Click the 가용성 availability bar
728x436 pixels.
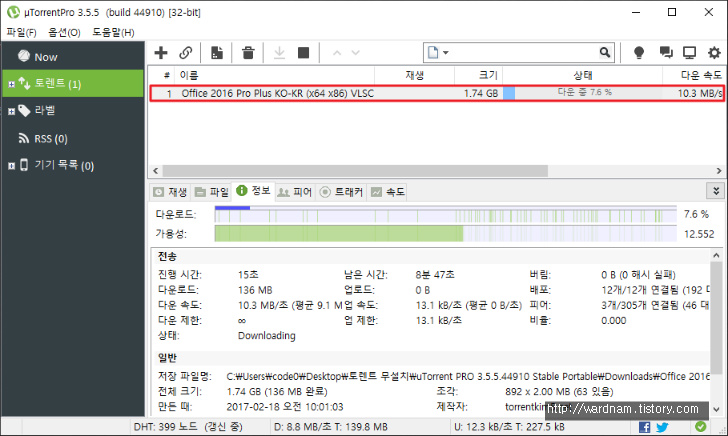(x=445, y=234)
